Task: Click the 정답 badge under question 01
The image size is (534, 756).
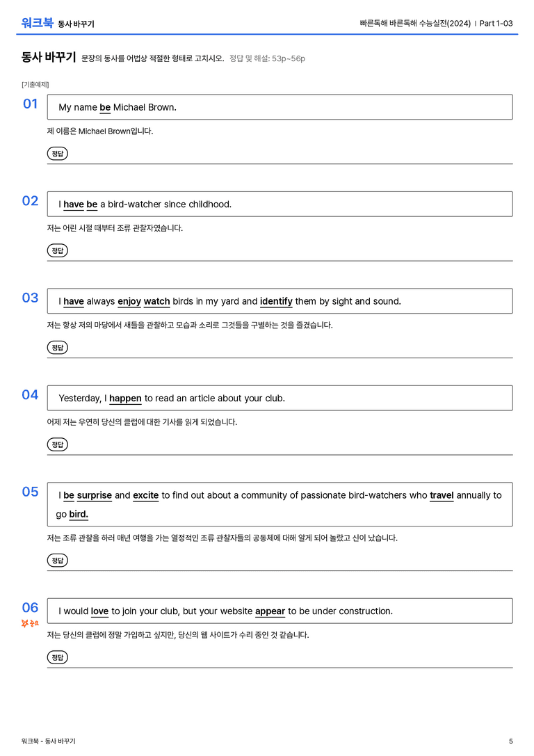Action: [x=57, y=154]
